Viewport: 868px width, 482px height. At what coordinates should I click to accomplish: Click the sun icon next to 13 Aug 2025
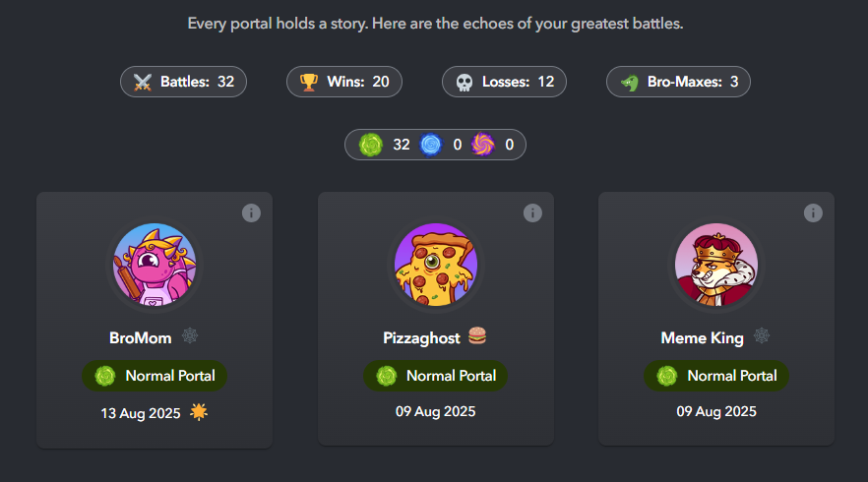(199, 411)
